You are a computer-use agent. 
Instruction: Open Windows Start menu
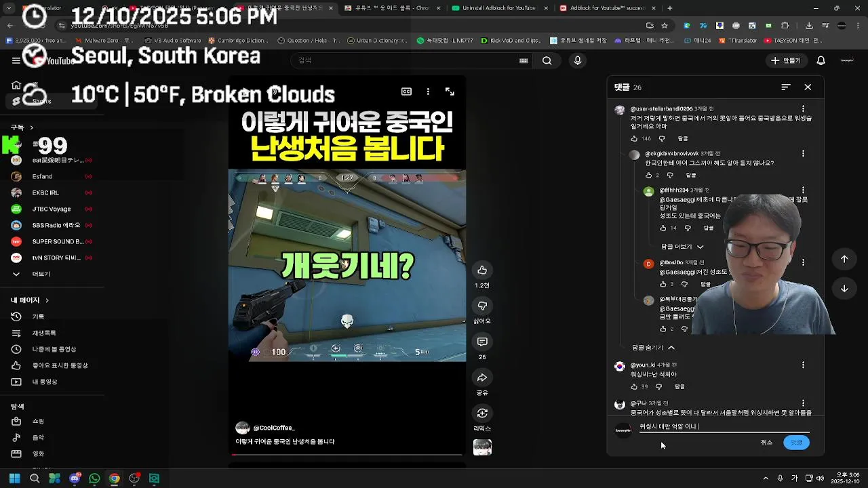tap(14, 479)
